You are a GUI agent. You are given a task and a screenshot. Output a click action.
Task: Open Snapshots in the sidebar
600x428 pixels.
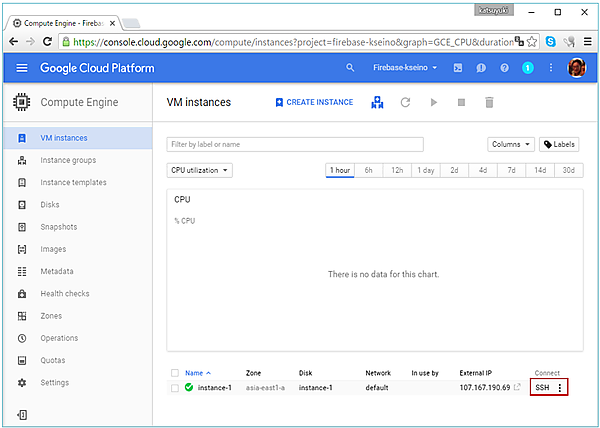(58, 227)
